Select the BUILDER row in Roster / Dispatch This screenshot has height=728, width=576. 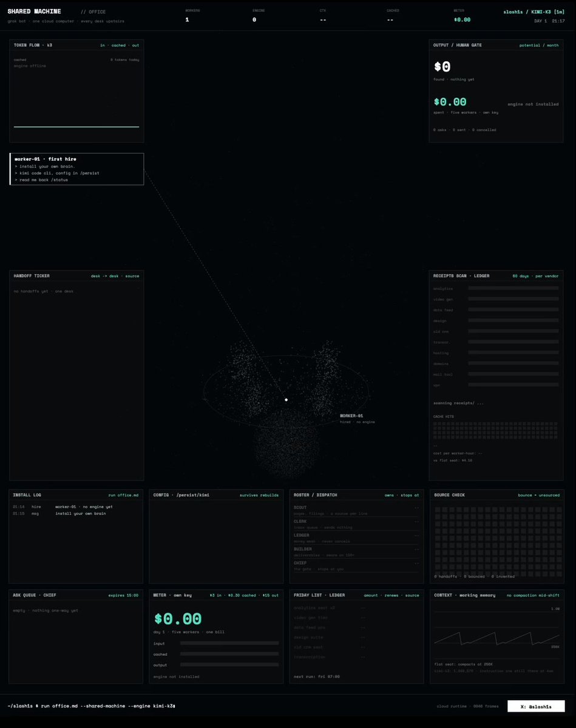click(356, 551)
